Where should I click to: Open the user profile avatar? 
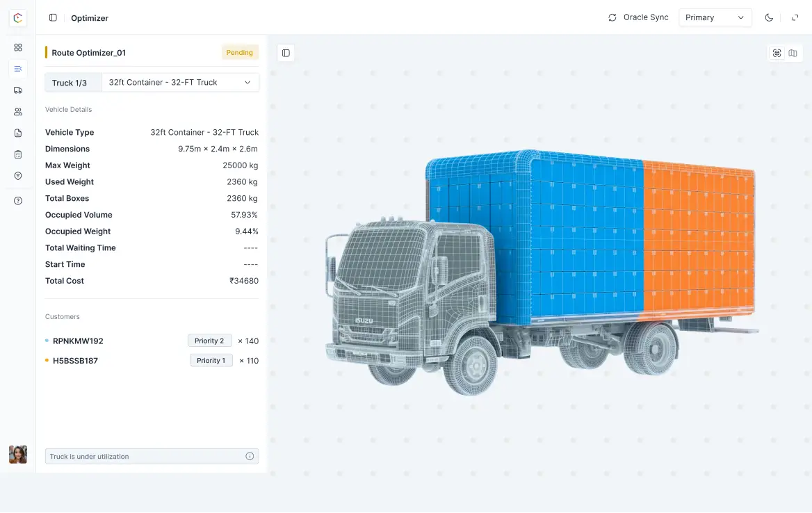point(18,455)
